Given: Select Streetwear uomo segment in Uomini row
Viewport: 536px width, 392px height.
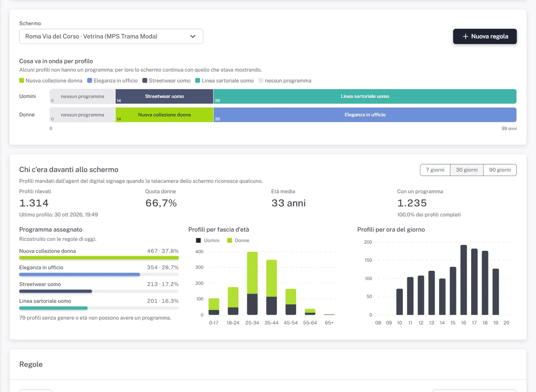Looking at the screenshot, I should [164, 96].
